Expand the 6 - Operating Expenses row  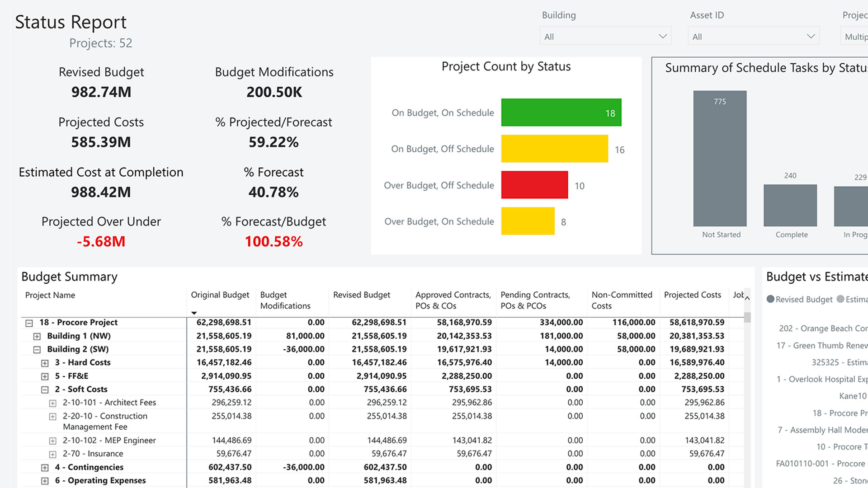click(44, 480)
